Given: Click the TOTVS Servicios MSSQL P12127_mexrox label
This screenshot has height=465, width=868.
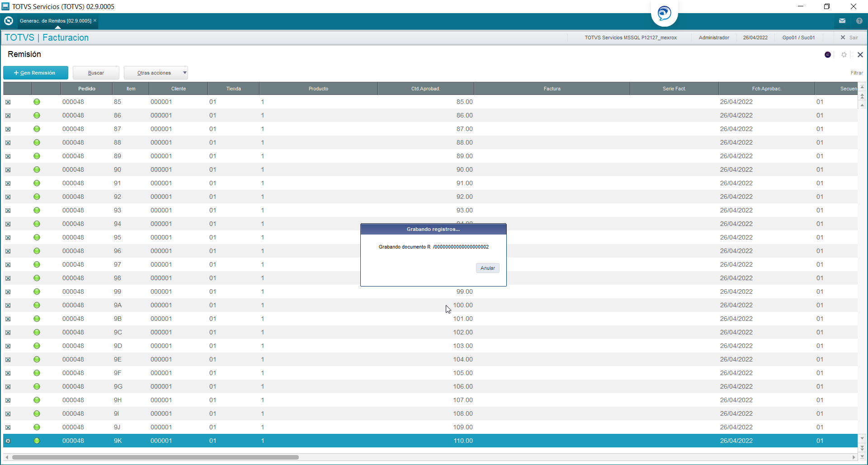Looking at the screenshot, I should tap(631, 38).
